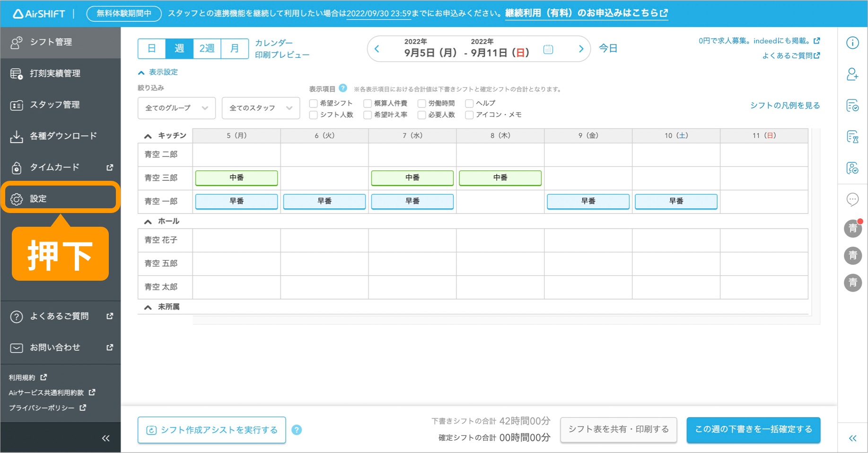The height and width of the screenshot is (453, 868).
Task: Click the add-staff person icon in right sidebar
Action: pyautogui.click(x=852, y=74)
